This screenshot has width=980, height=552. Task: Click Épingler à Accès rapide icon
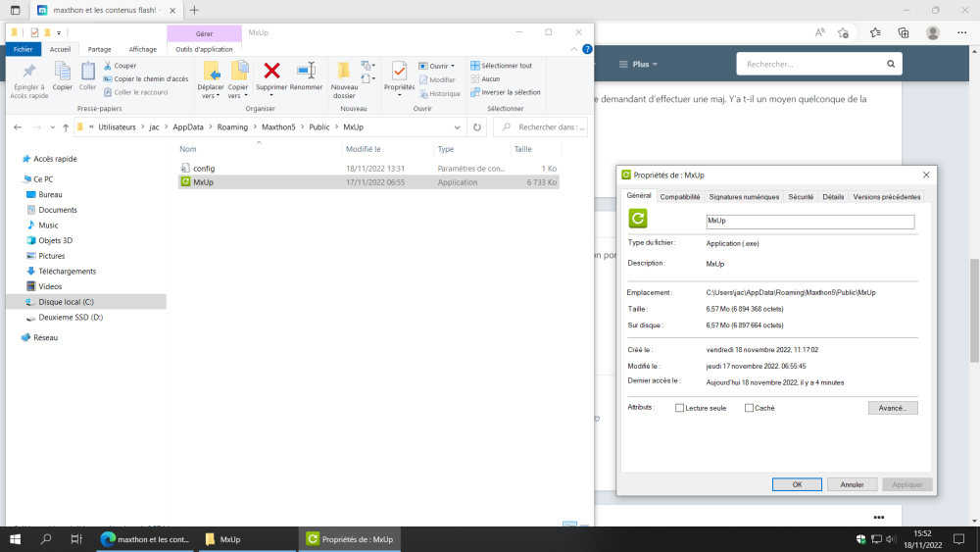28,71
